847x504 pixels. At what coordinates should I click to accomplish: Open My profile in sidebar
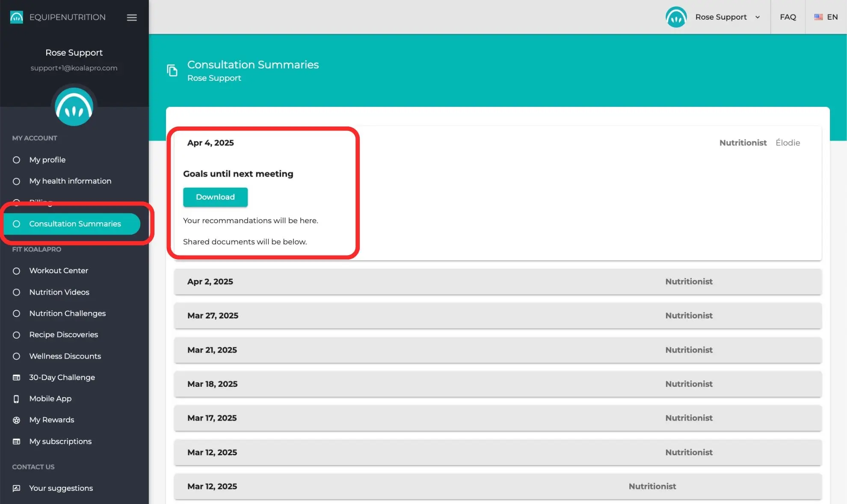coord(47,159)
